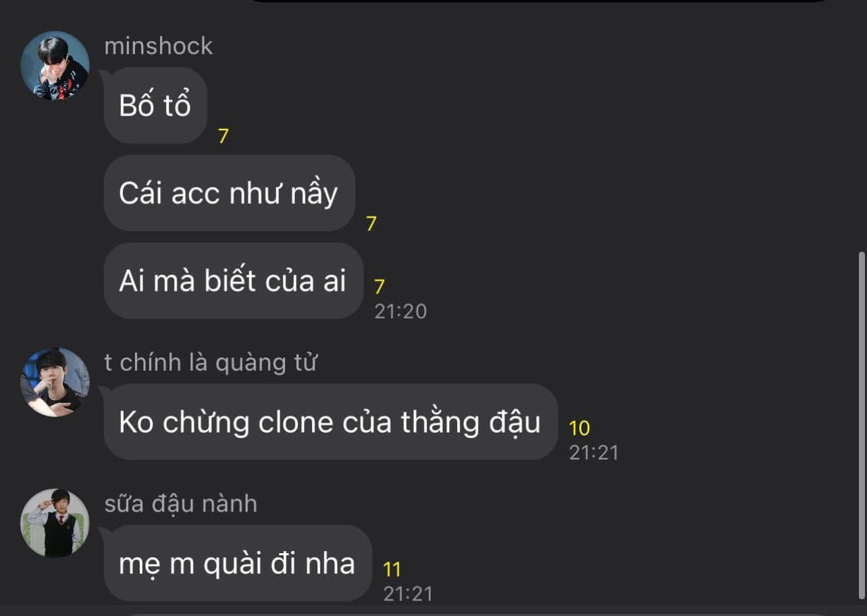Click yellow 7 beside Cái acc như nầy
Screen dimensions: 867x616
[x=371, y=224]
